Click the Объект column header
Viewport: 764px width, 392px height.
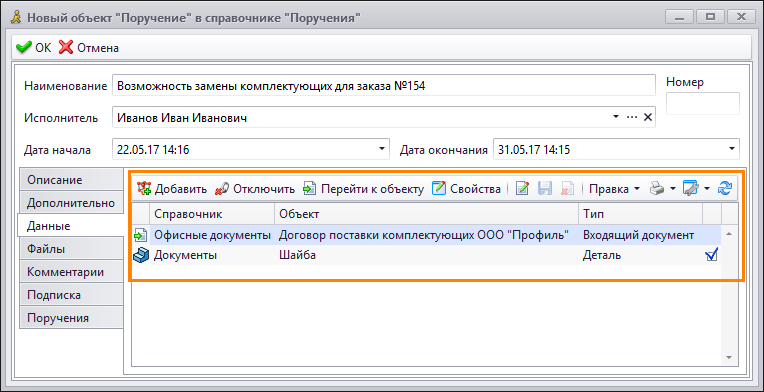(x=427, y=214)
